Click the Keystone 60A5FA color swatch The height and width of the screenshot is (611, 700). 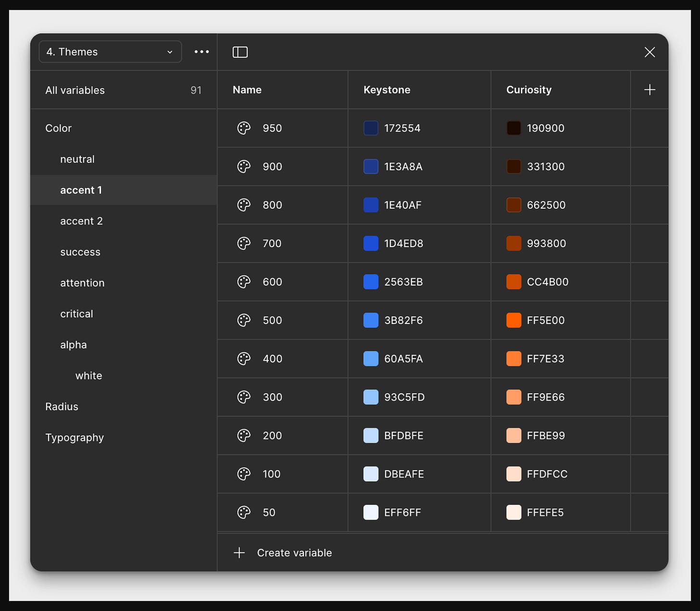[371, 359]
